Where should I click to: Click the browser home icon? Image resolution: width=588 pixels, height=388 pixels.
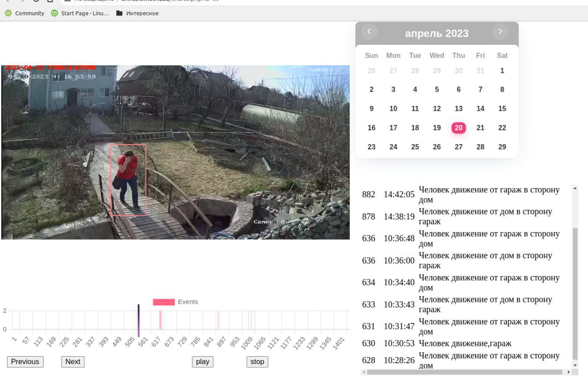coord(49,1)
